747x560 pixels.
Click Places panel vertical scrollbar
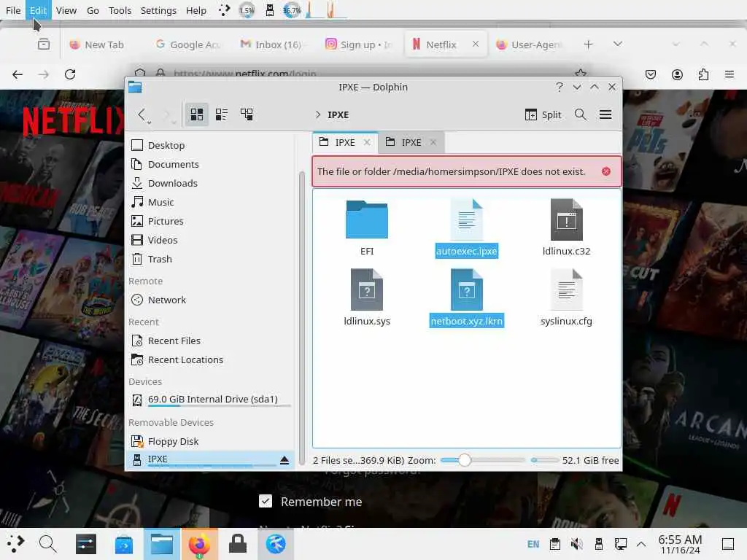(301, 316)
